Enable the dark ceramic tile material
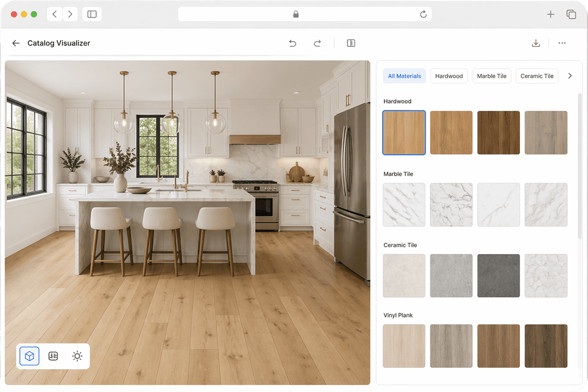Viewport: 588px width, 392px height. coord(498,275)
